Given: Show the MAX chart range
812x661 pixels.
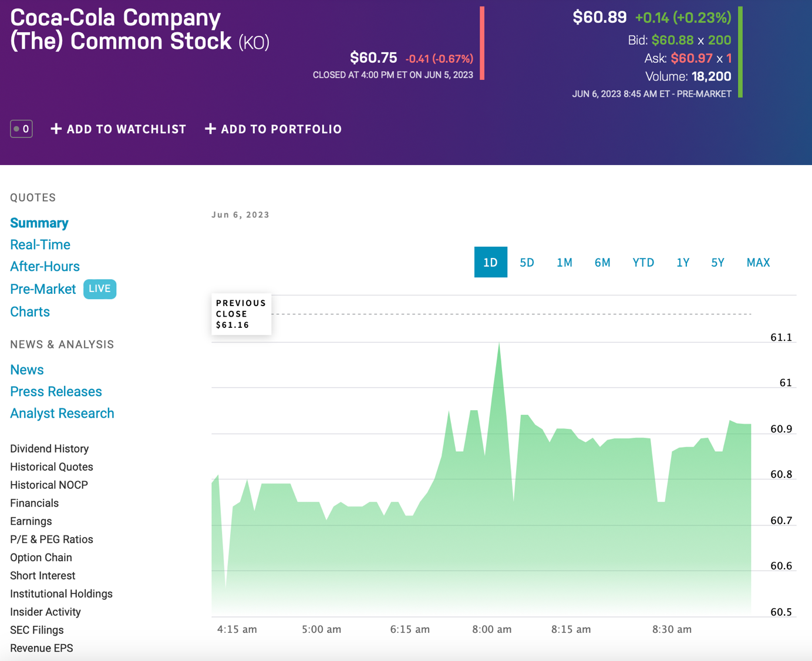Looking at the screenshot, I should [758, 262].
